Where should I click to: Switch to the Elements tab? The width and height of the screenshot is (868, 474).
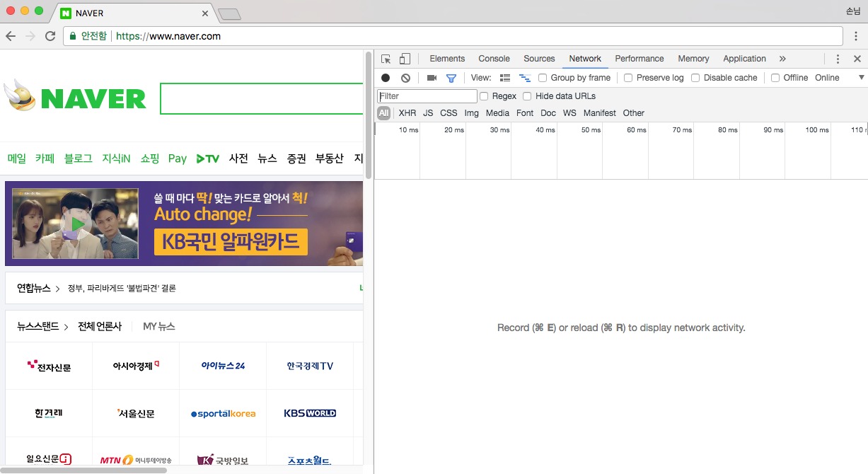click(447, 59)
